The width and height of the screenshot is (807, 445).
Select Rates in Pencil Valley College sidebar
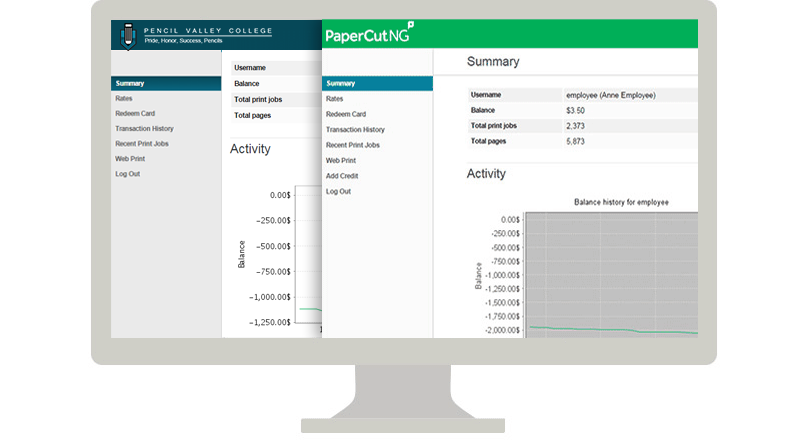click(x=124, y=98)
